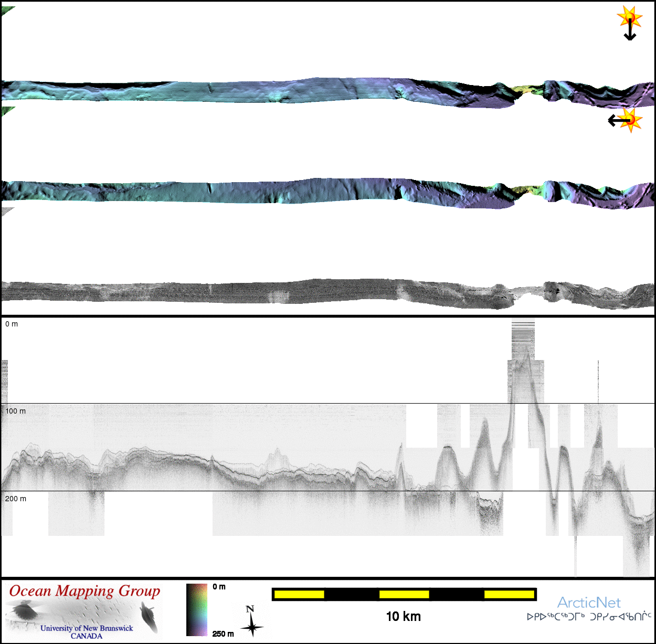Screen dimensions: 656x644
Task: Click the 0 m label in profile panel
Action: (x=12, y=324)
